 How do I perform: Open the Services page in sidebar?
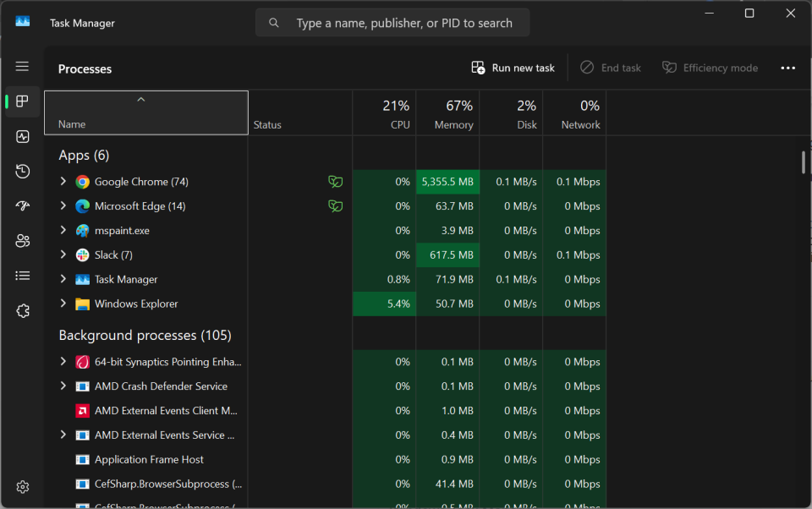pos(23,311)
